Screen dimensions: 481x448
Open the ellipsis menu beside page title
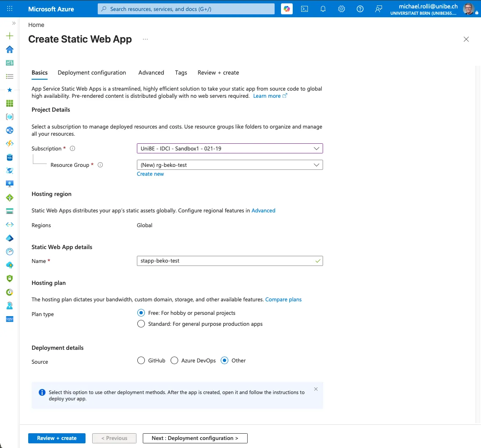[145, 39]
